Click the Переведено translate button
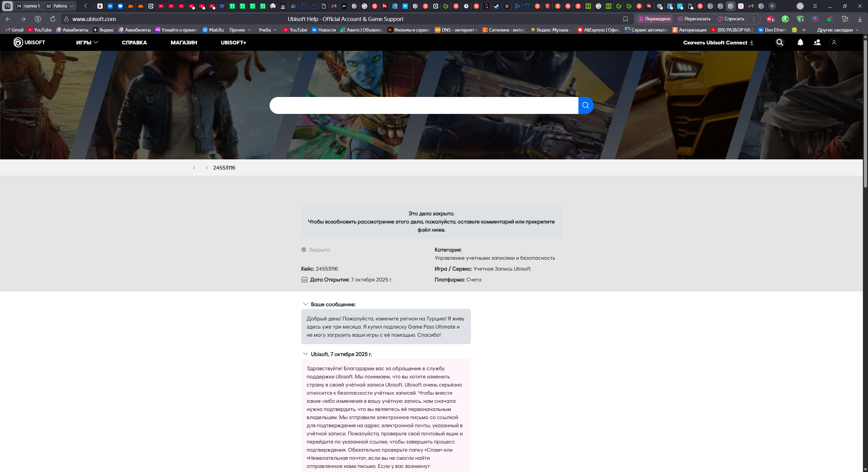 click(654, 19)
